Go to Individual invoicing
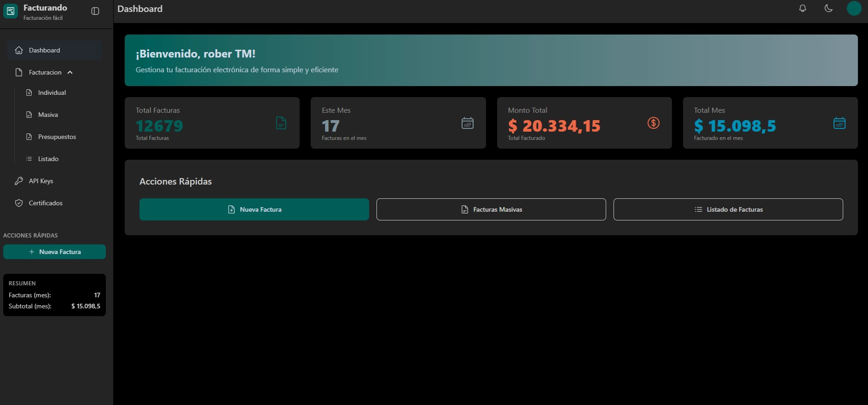The width and height of the screenshot is (868, 405). [52, 93]
